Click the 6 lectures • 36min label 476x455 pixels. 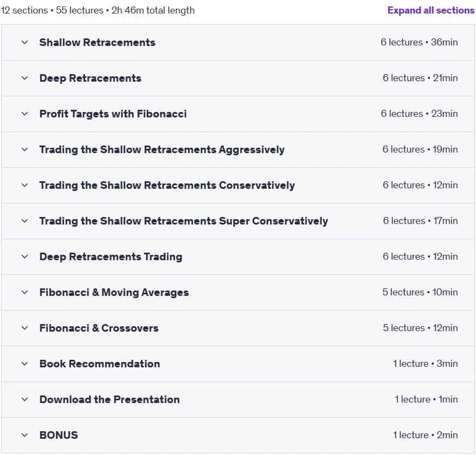pyautogui.click(x=419, y=42)
